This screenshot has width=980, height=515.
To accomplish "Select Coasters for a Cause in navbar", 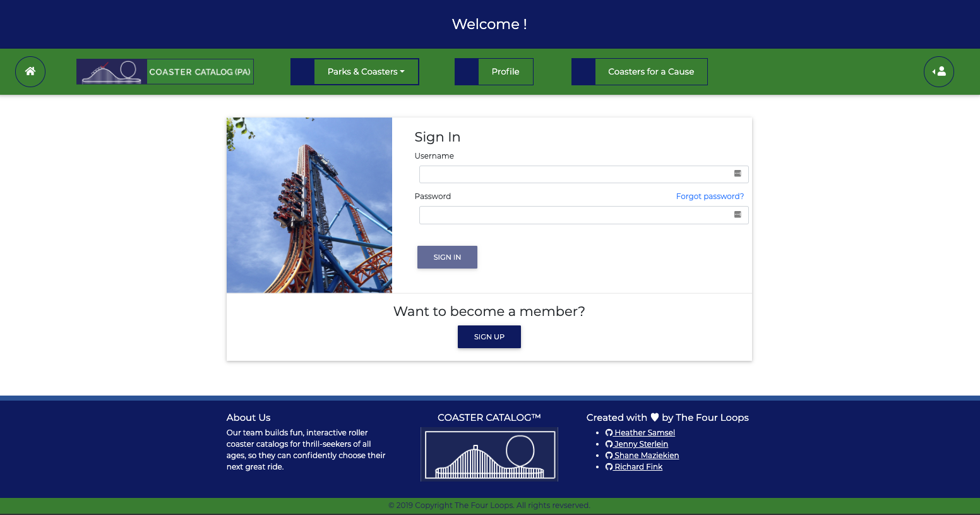I will coord(651,71).
